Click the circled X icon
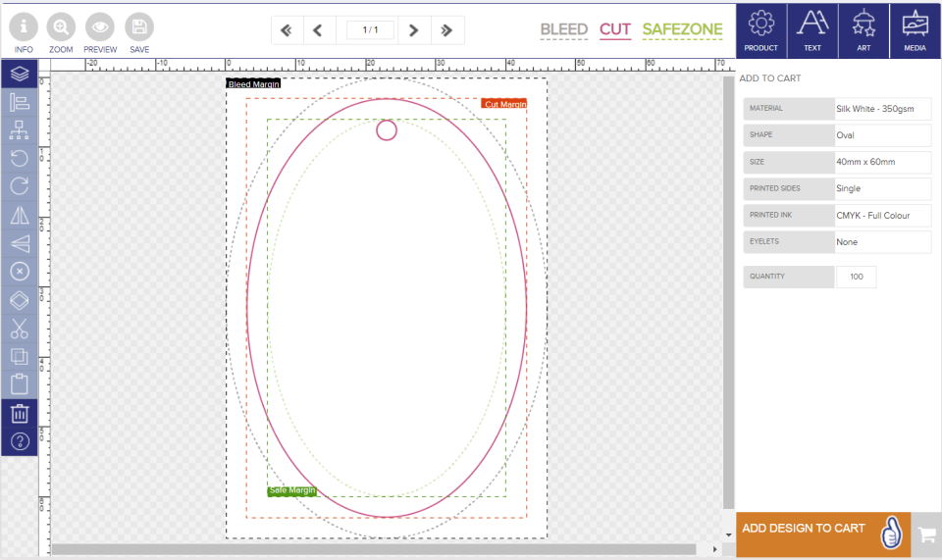 [x=20, y=272]
